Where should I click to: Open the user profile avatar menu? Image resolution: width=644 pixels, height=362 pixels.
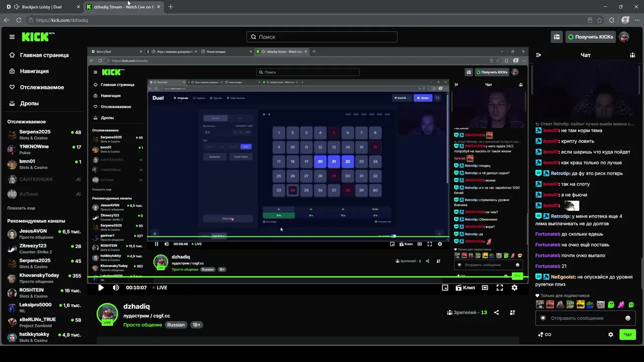(624, 37)
